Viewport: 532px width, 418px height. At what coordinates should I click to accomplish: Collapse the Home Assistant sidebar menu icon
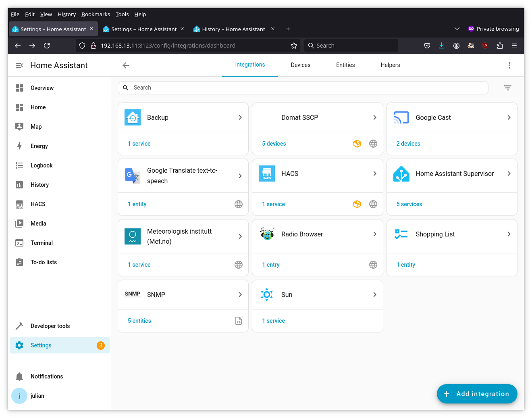click(x=19, y=65)
